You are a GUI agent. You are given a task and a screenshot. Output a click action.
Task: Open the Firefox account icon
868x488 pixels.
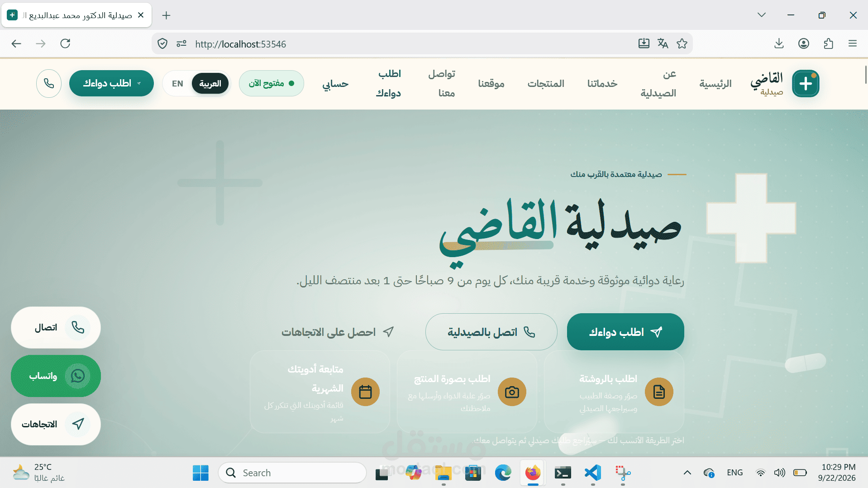tap(804, 43)
